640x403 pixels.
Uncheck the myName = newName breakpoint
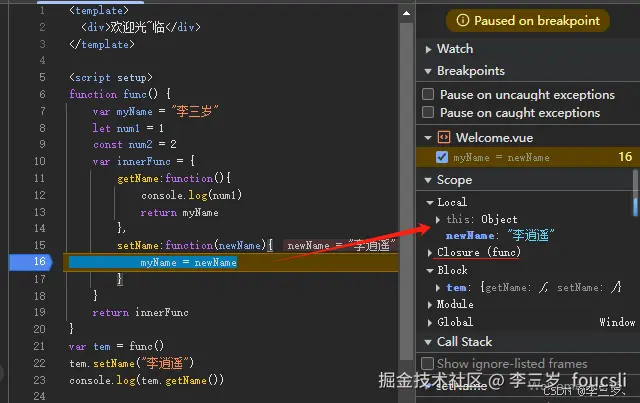(x=442, y=157)
